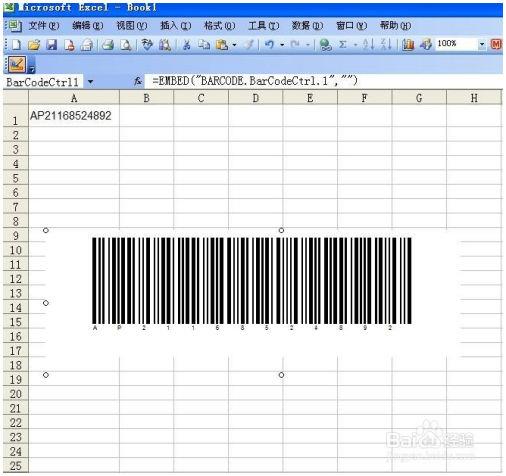Click the Drawing toolbar icon
506x476 pixels.
pos(426,44)
